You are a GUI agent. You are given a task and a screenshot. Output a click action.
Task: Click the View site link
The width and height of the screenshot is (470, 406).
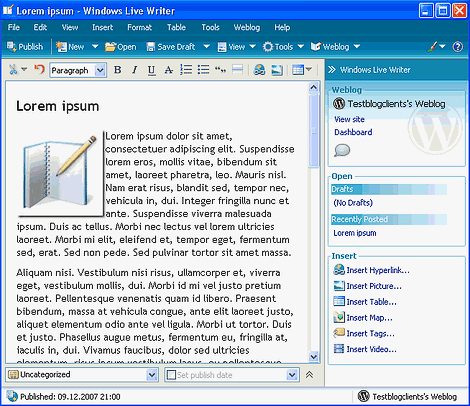[349, 119]
